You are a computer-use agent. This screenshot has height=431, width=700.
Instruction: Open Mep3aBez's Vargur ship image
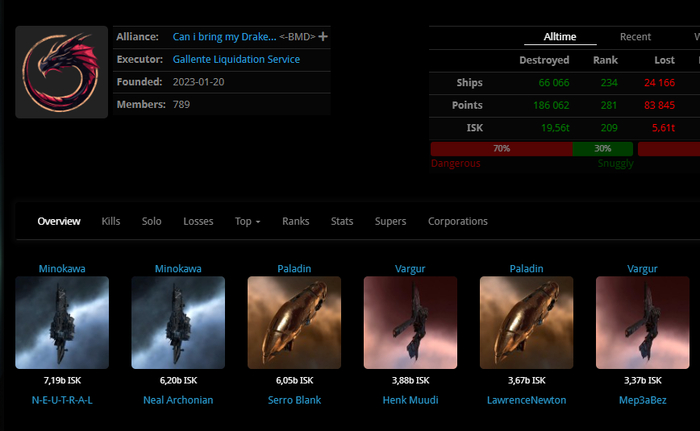coord(642,323)
